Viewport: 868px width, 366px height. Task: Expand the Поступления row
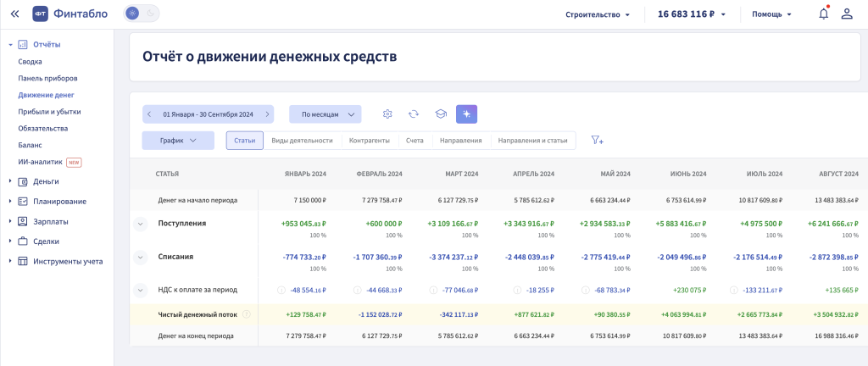point(141,224)
